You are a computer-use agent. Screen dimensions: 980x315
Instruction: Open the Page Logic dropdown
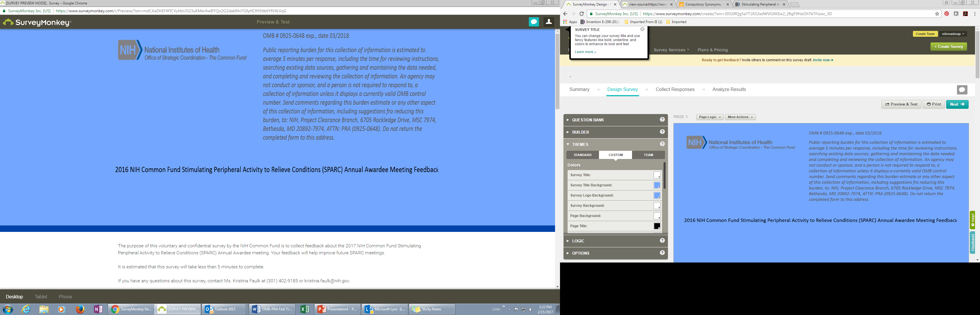pyautogui.click(x=710, y=117)
